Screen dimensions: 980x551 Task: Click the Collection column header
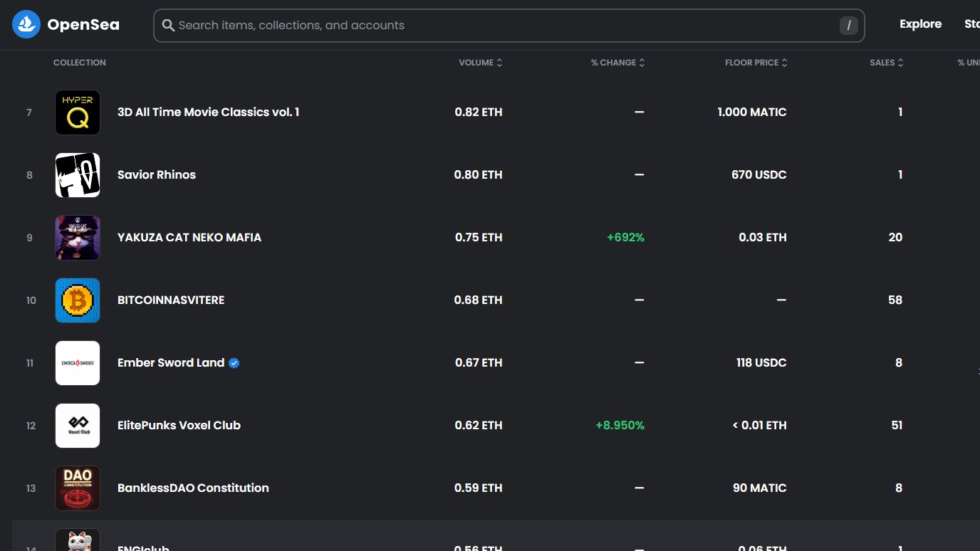80,63
